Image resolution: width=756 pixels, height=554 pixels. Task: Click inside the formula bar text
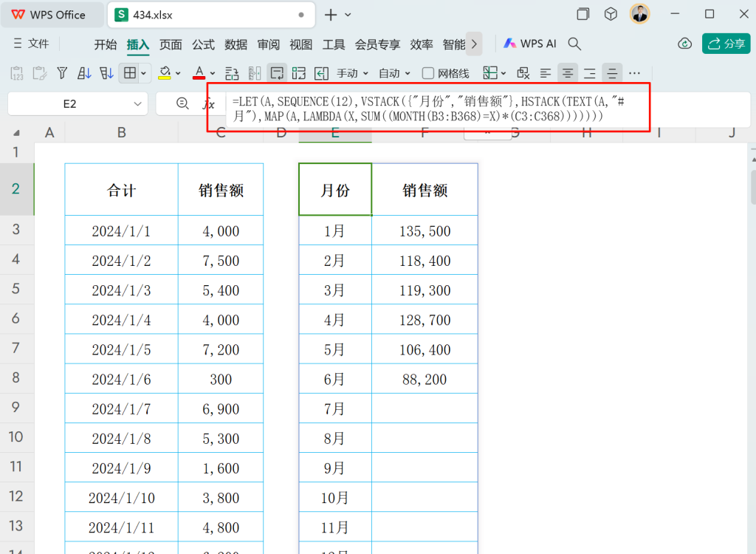tap(428, 109)
